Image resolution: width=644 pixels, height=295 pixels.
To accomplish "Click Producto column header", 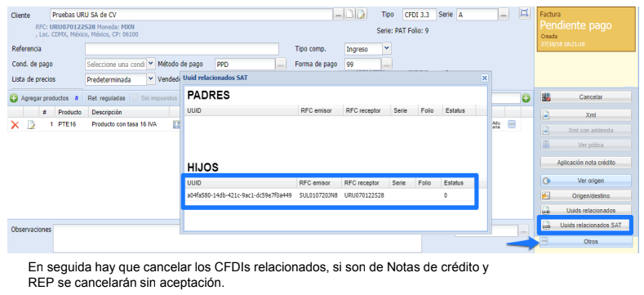I will tap(70, 112).
